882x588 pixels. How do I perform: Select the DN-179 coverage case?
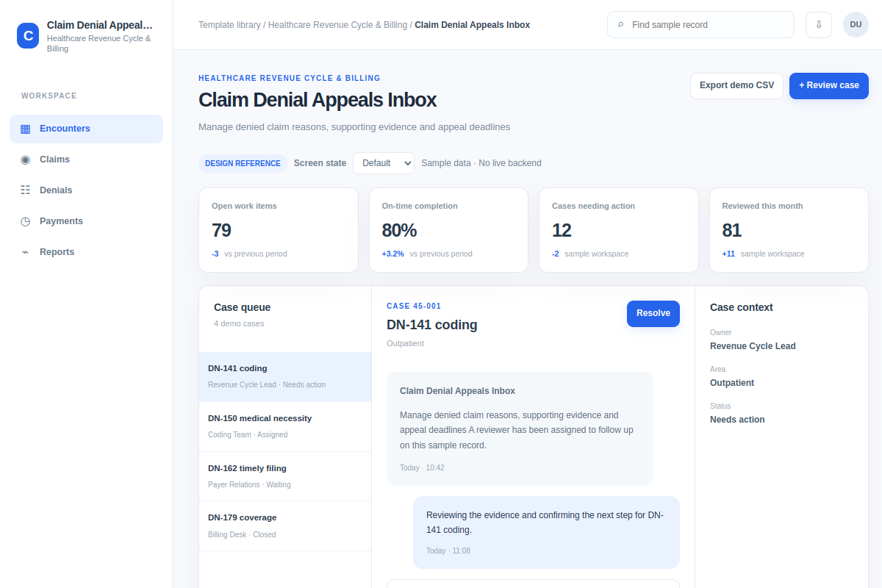285,526
